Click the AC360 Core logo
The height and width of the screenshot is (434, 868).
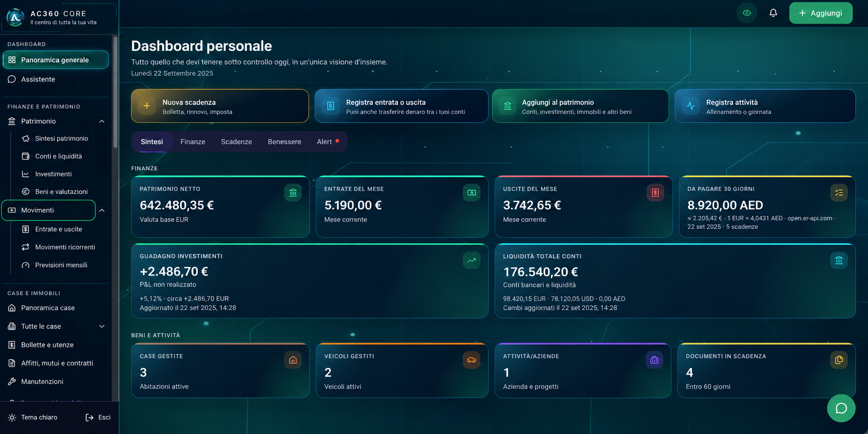tap(15, 18)
